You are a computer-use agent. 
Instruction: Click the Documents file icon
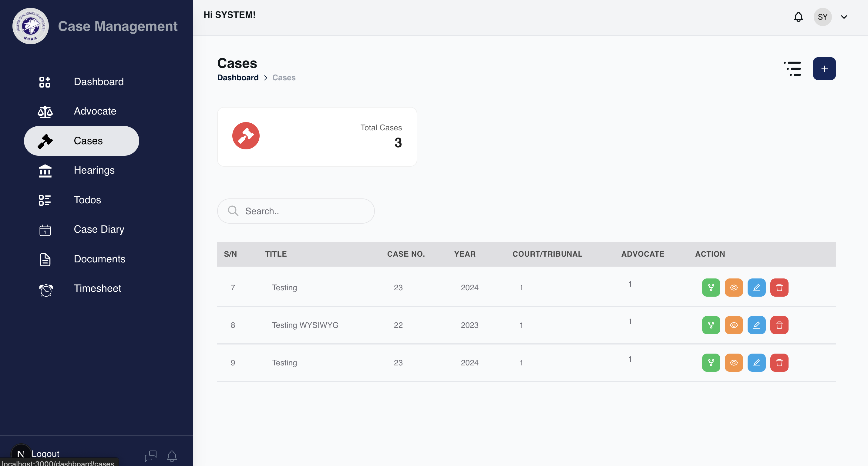pos(45,259)
